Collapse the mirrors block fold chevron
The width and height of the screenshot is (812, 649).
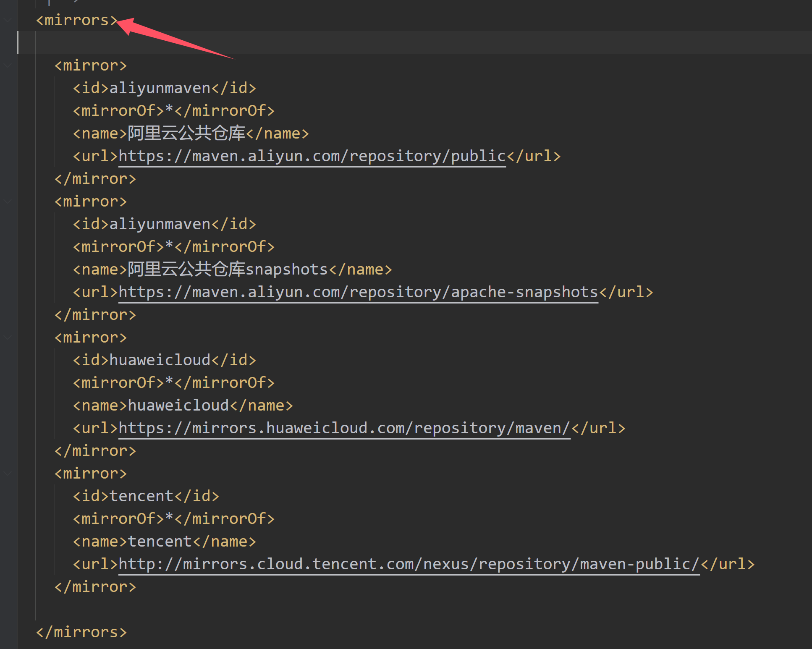coord(8,20)
